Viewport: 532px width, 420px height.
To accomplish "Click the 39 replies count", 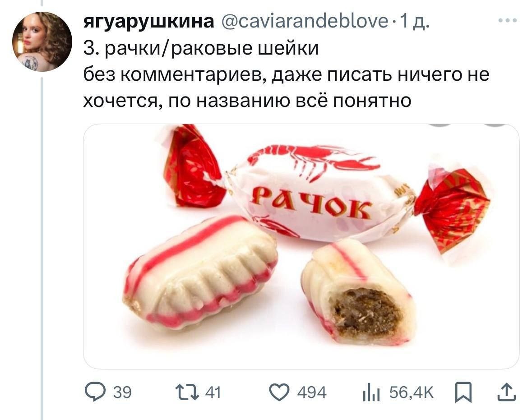I will click(122, 392).
